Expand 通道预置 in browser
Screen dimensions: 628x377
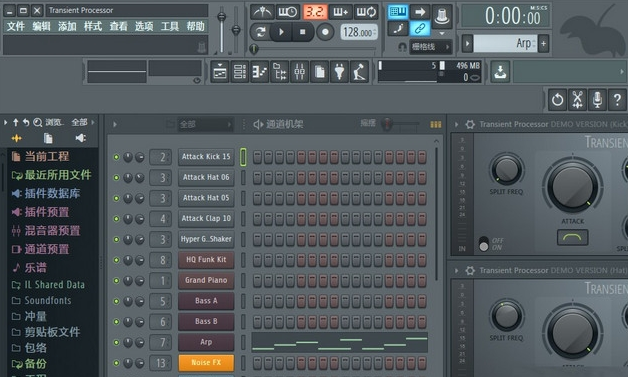(x=41, y=249)
